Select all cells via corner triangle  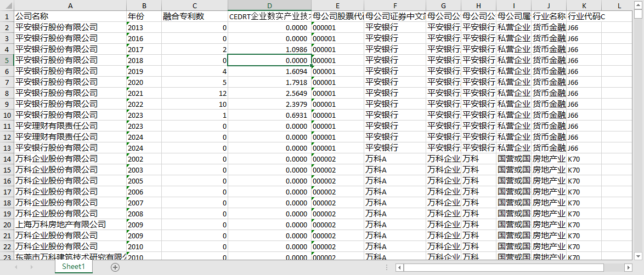tap(7, 5)
